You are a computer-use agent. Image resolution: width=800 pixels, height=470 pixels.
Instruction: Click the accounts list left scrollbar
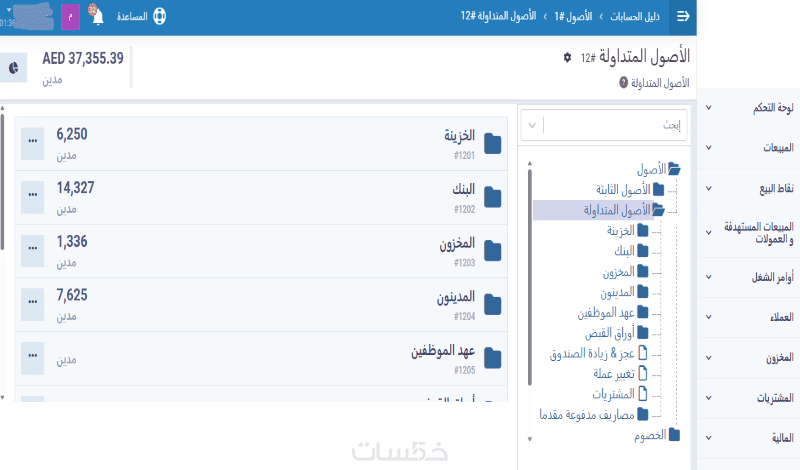tap(2, 181)
